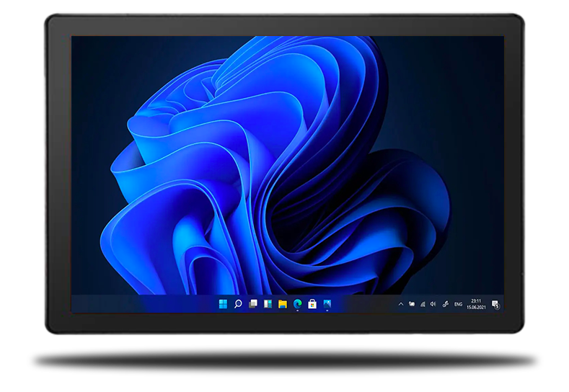Open the notification center icon
Screen dimensions: 569x392
coord(495,304)
